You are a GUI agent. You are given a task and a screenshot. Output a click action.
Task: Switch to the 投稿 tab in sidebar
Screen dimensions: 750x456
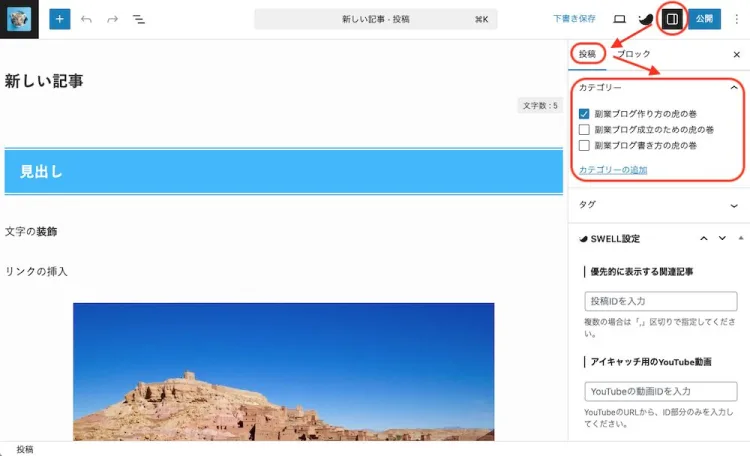[x=587, y=54]
